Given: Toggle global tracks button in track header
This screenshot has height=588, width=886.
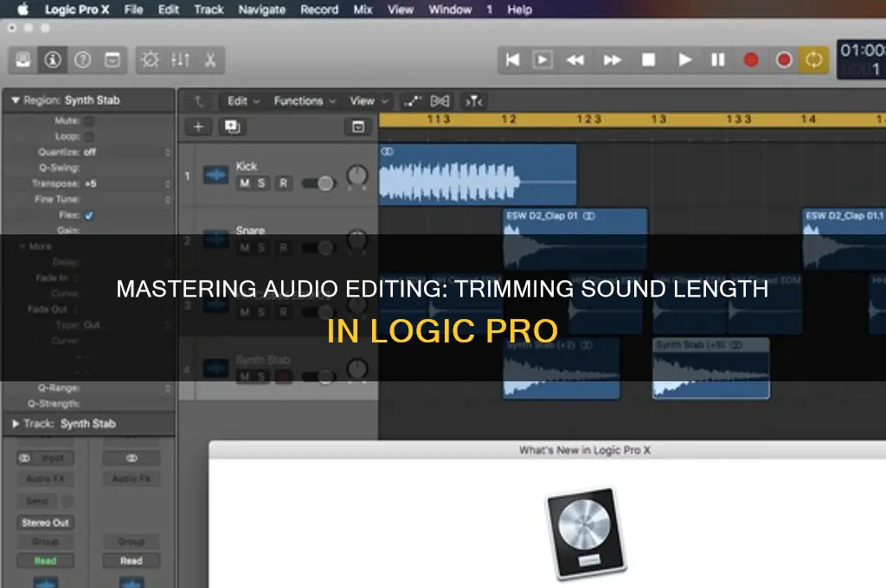Looking at the screenshot, I should pos(358,126).
